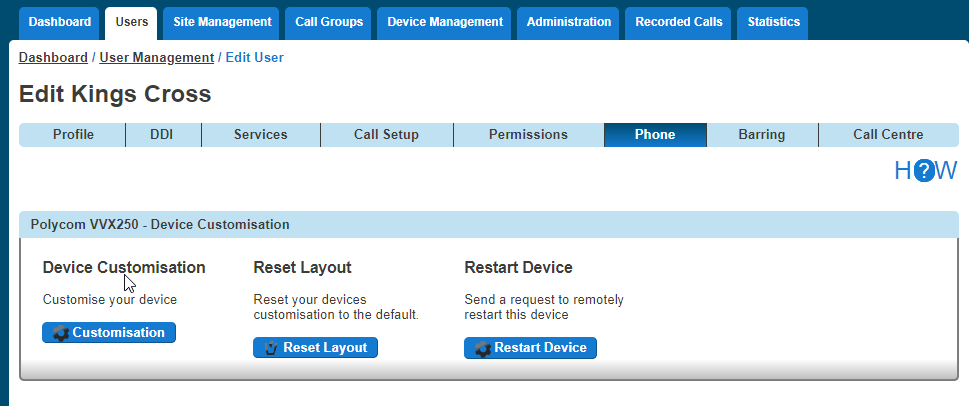Viewport: 969px width, 406px height.
Task: Click 'Reset your devices customisation' description
Action: (336, 308)
